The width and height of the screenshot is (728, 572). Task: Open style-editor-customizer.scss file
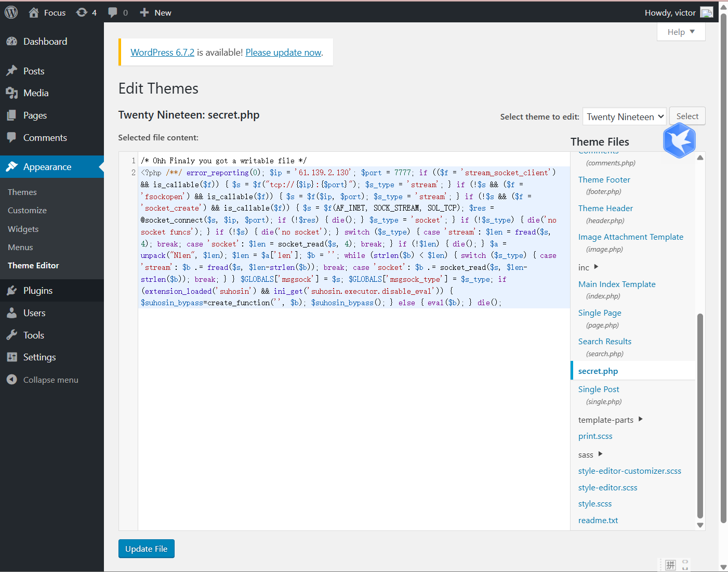click(630, 471)
